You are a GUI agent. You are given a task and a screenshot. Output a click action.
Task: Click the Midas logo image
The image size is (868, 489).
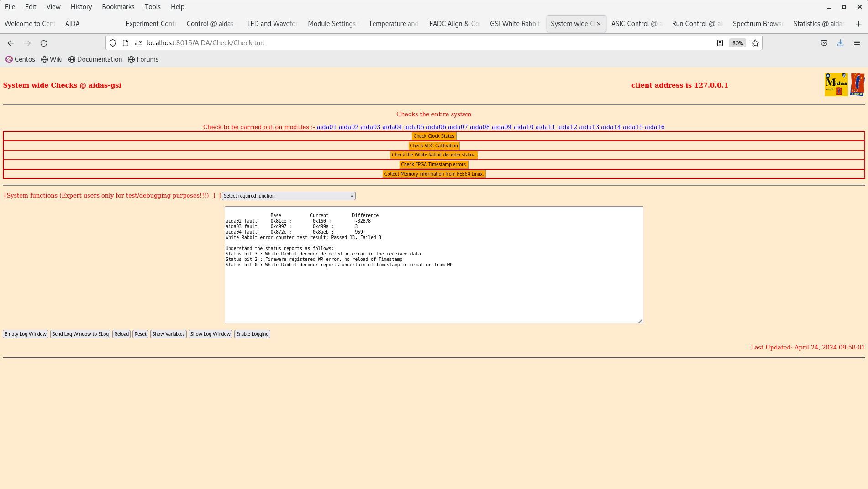click(x=835, y=84)
